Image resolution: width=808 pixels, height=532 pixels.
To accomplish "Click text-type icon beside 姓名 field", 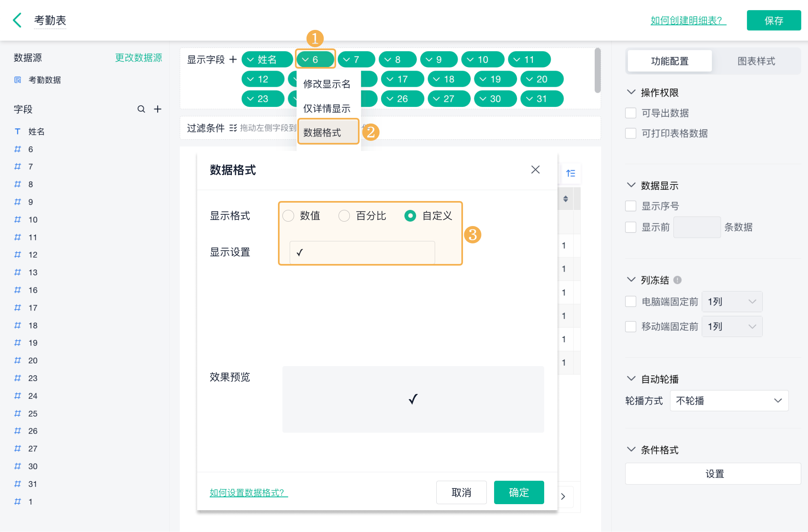I will [x=18, y=131].
